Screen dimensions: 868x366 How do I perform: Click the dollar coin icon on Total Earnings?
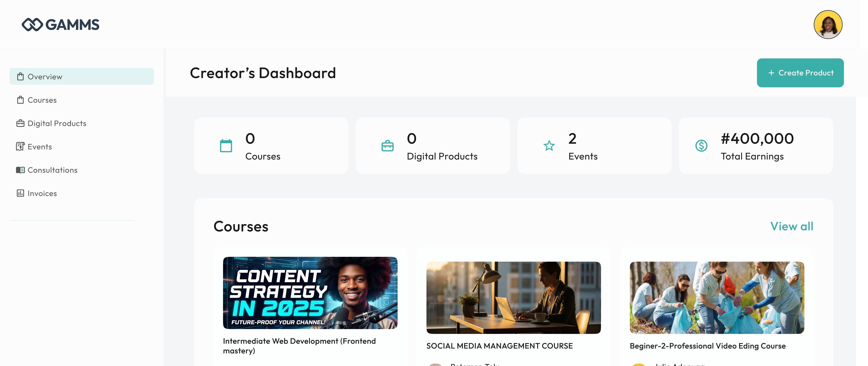tap(701, 146)
